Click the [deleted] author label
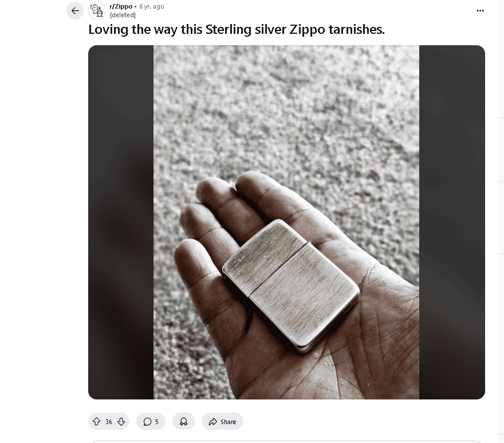Viewport: 504px width, 443px height. (123, 15)
